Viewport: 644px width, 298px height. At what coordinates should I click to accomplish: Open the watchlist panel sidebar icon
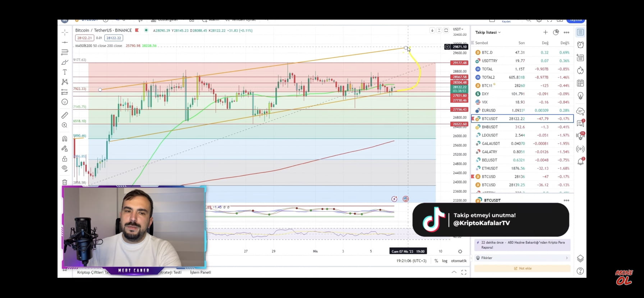pyautogui.click(x=580, y=32)
